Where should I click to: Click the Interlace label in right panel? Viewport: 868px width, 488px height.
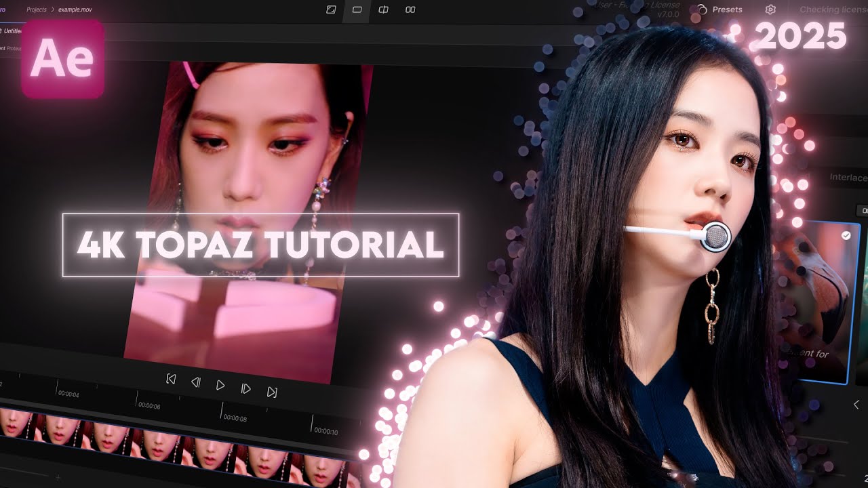point(848,178)
